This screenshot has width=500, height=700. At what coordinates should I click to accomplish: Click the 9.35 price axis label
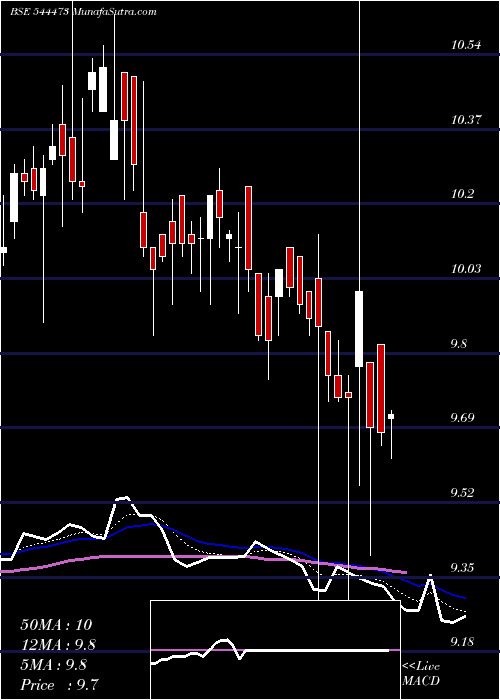pyautogui.click(x=462, y=568)
